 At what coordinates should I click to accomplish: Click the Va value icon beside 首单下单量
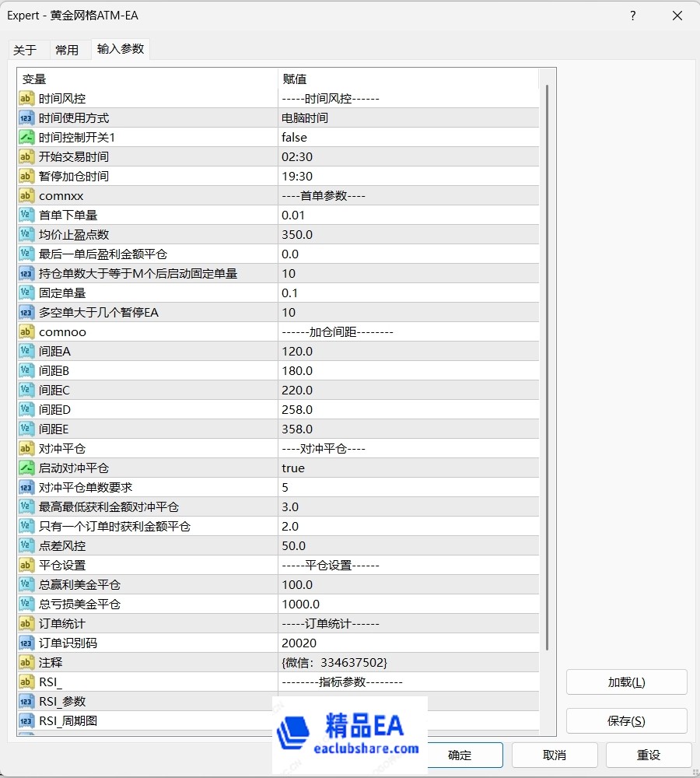pyautogui.click(x=26, y=215)
